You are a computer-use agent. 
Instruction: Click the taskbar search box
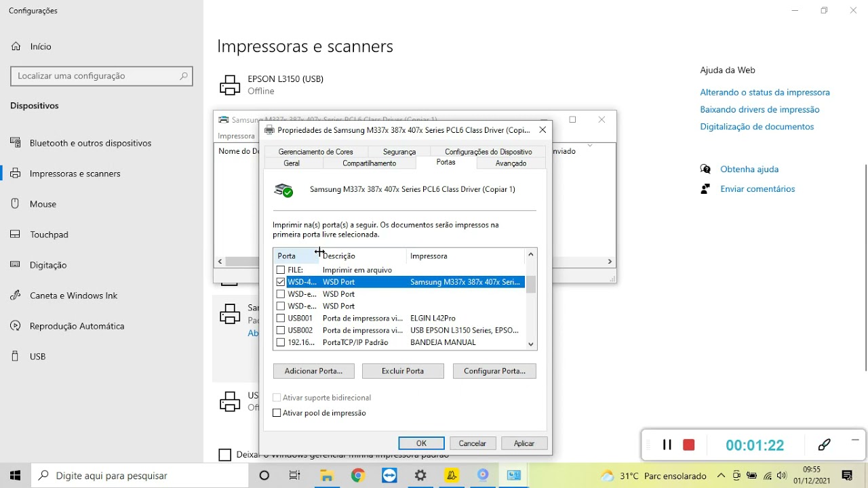click(140, 476)
